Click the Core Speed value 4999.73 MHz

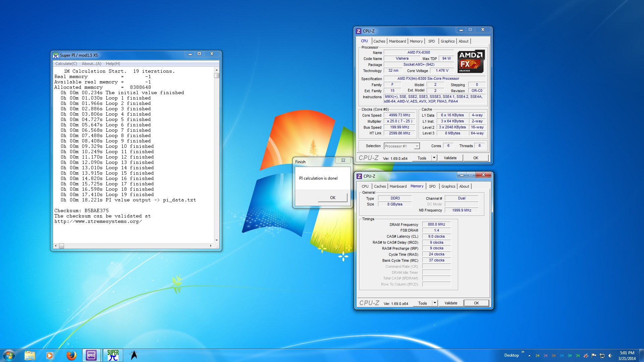pos(399,115)
